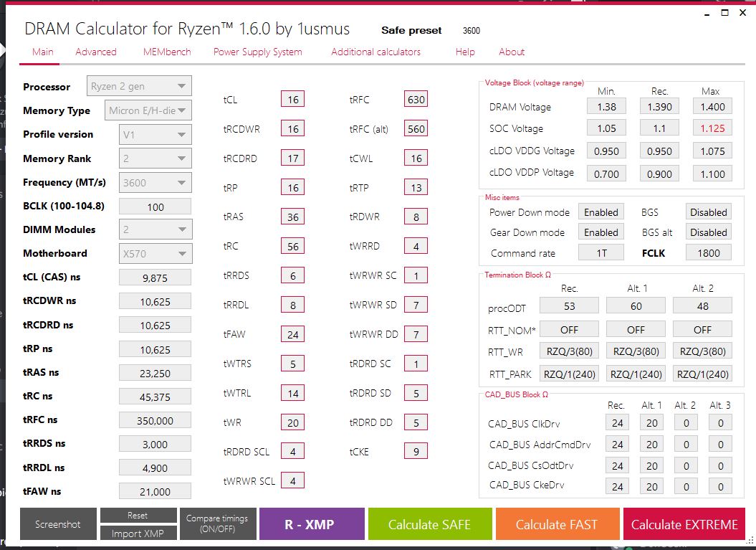
Task: Select the Additional calculators tab
Action: point(375,52)
